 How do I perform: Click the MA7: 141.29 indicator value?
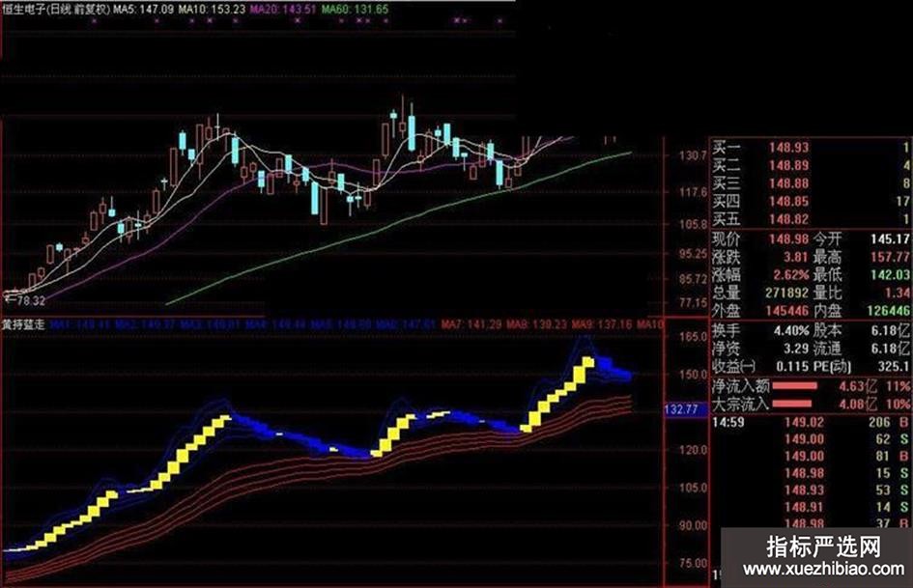(471, 324)
